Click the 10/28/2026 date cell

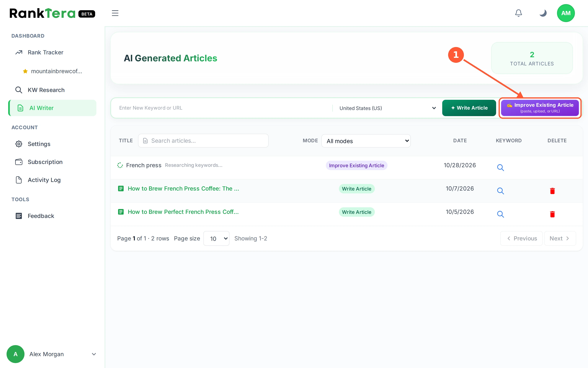tap(460, 165)
